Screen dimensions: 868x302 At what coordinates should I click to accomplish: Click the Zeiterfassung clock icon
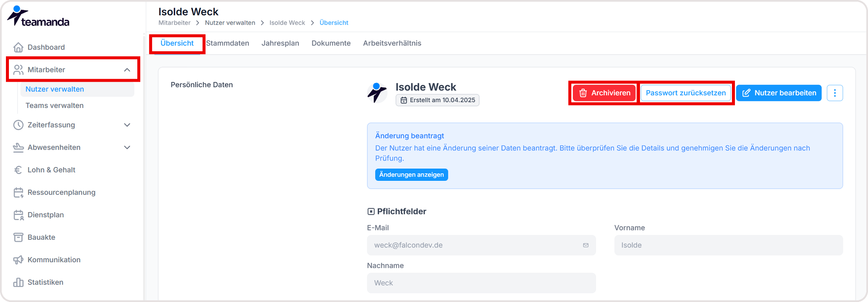pos(18,125)
